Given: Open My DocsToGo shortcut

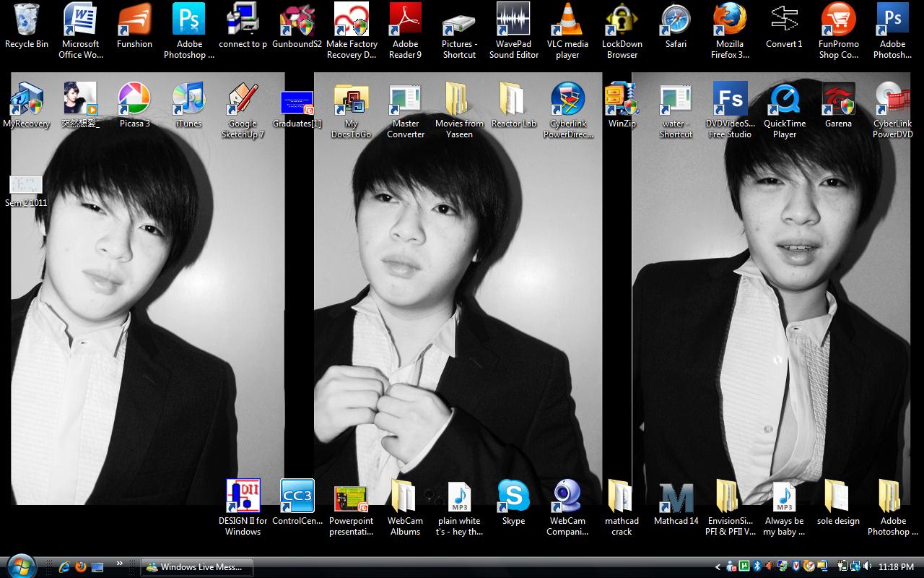Looking at the screenshot, I should point(351,111).
